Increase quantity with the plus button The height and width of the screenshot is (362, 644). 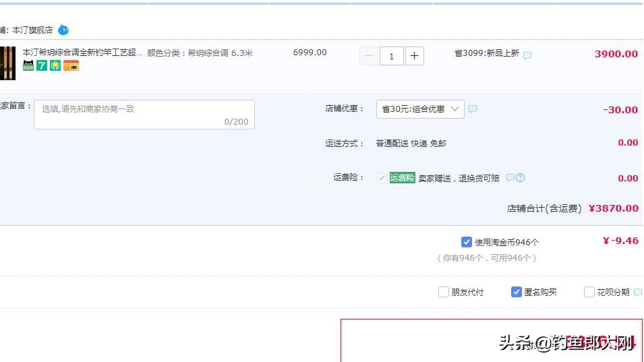pyautogui.click(x=415, y=56)
